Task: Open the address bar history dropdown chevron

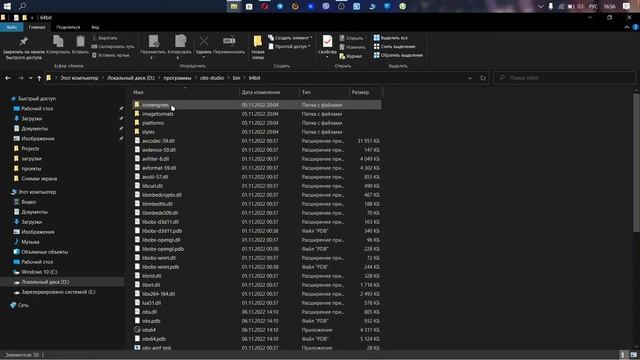Action: 470,78
